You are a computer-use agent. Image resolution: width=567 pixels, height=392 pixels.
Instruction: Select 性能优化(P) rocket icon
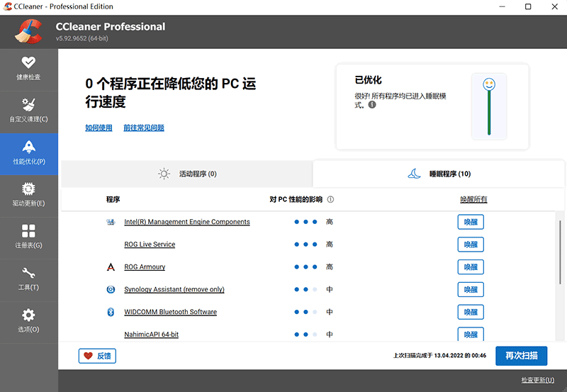coord(28,147)
